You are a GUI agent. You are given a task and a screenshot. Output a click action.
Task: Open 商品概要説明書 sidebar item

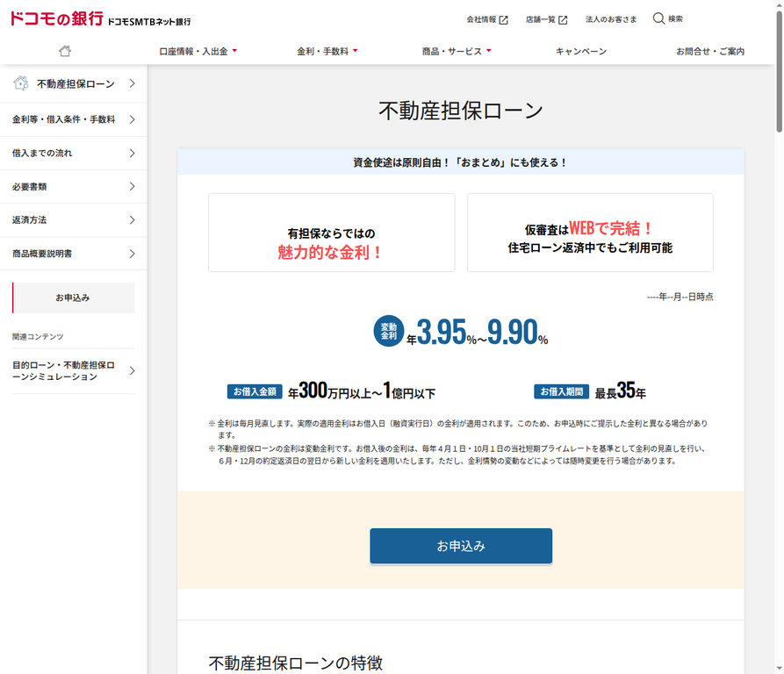click(74, 254)
